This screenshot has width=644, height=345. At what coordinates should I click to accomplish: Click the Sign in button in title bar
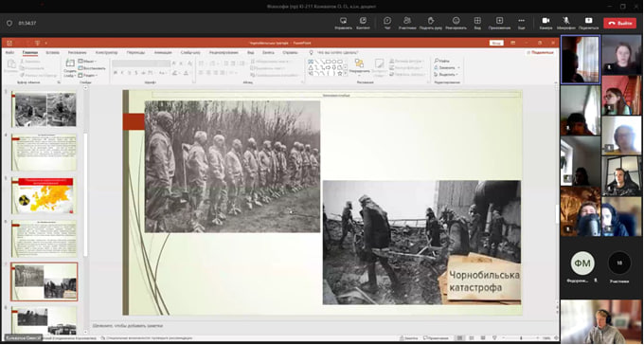496,43
